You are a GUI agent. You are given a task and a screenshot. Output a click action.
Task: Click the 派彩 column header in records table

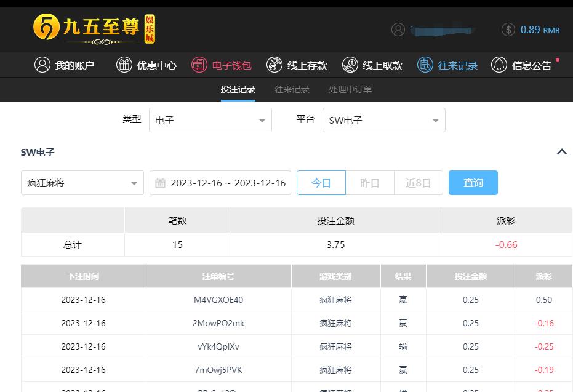(x=544, y=276)
